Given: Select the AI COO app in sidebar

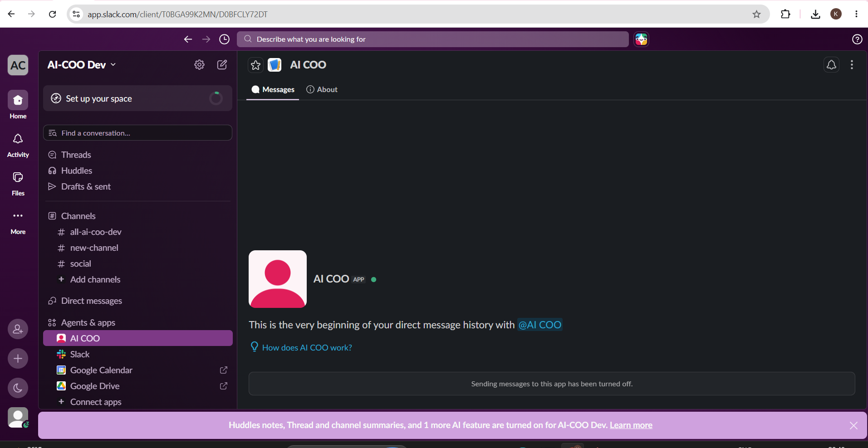Looking at the screenshot, I should point(137,338).
